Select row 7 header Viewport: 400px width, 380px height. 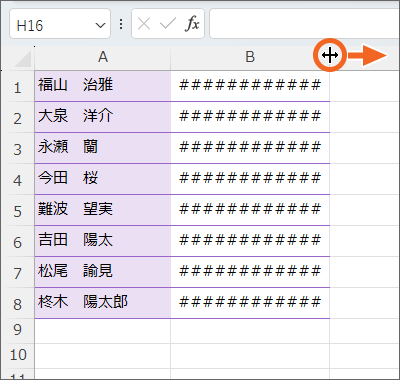(17, 272)
